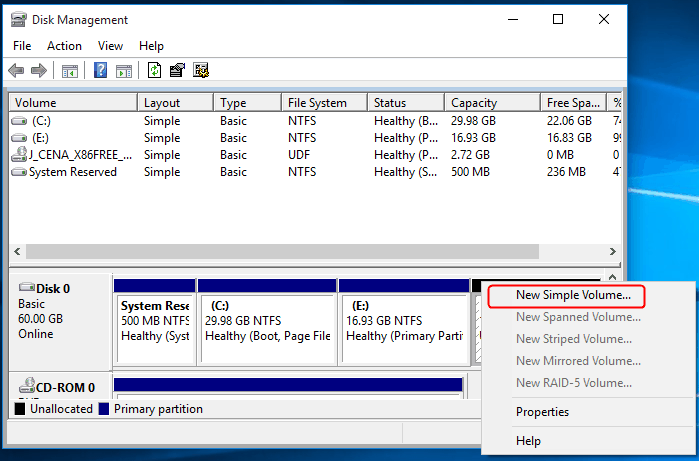Click the disk pane scroll up arrow
Viewport: 699px width, 461px height.
(613, 277)
